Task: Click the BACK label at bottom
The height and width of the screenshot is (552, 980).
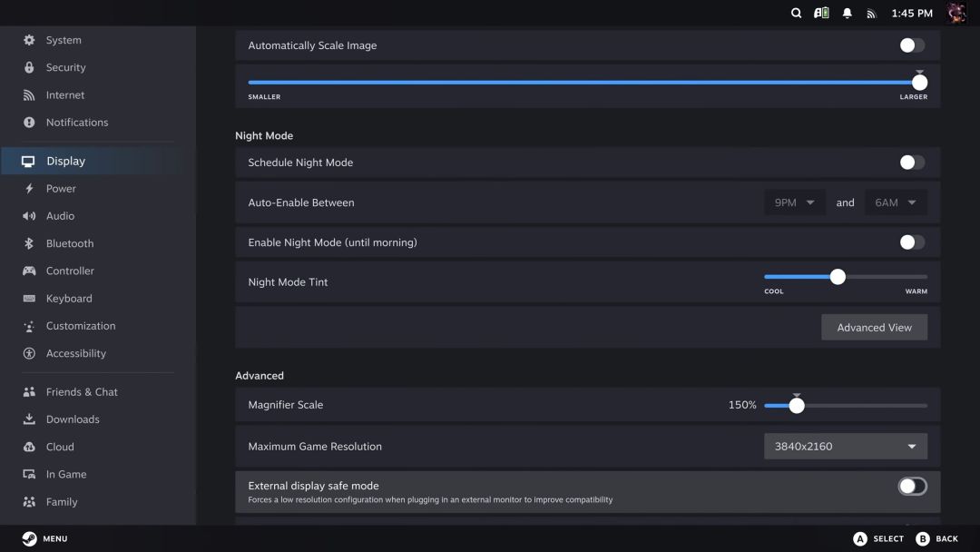Action: click(946, 538)
